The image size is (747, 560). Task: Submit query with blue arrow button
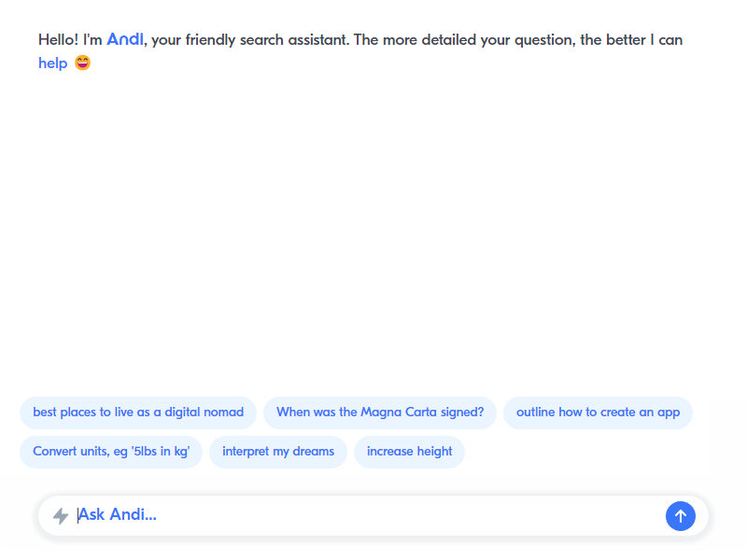681,516
